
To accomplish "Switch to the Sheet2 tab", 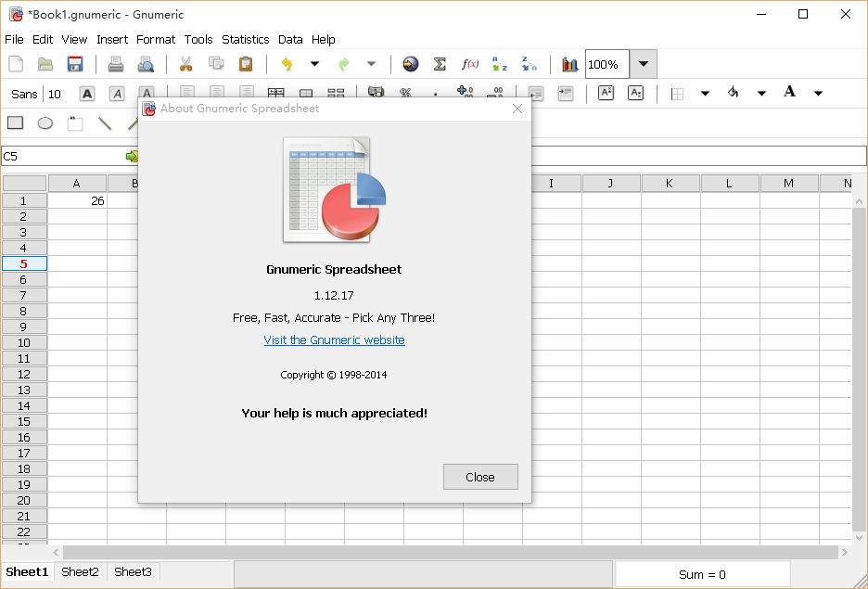I will (80, 571).
